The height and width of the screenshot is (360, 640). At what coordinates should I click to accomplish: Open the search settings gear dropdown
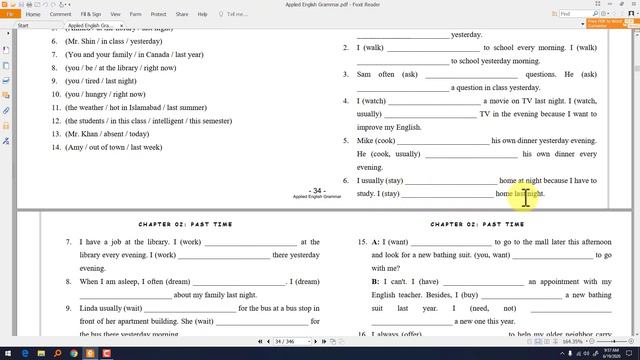pyautogui.click(x=605, y=13)
